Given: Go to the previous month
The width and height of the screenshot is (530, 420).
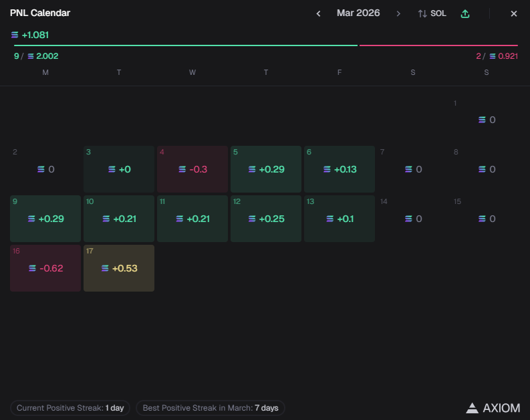Looking at the screenshot, I should click(x=318, y=13).
